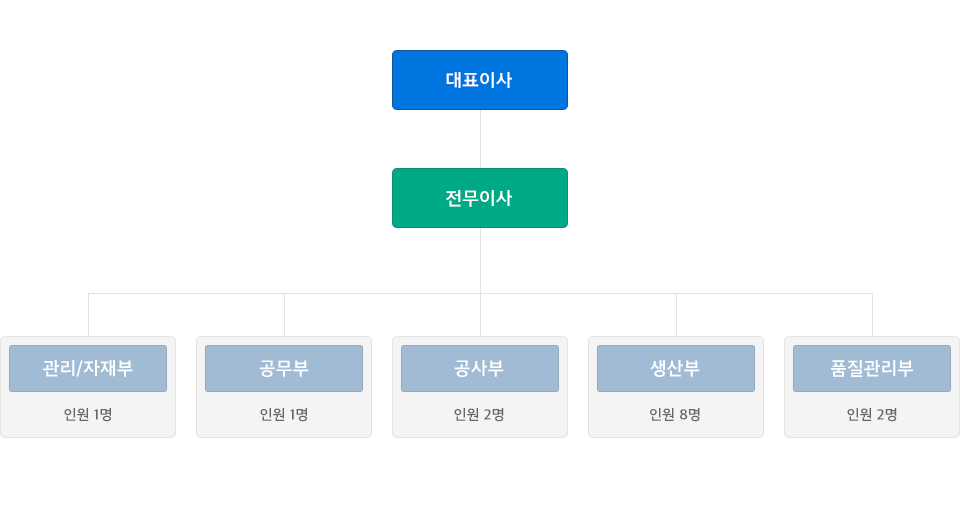Click 인원 1명 under 공무부

[x=284, y=415]
